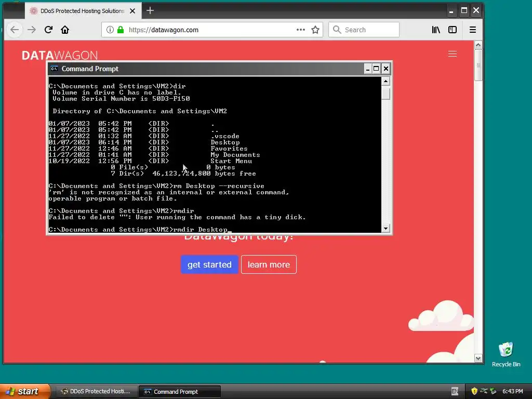The height and width of the screenshot is (399, 532).
Task: Select the DDoS Protected Hosting Solutions tab
Action: [x=83, y=11]
